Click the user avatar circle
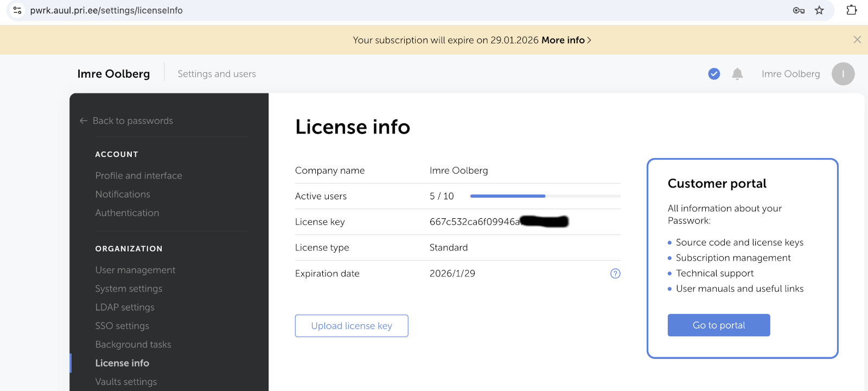 (x=843, y=74)
